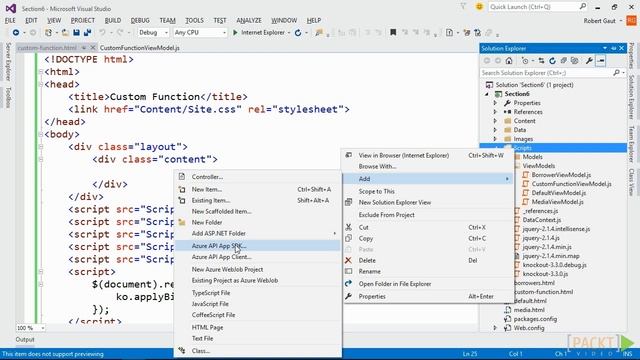Screen dimensions: 640x360
Task: Toggle Show All Files in Solution Explorer
Action: tap(575, 61)
